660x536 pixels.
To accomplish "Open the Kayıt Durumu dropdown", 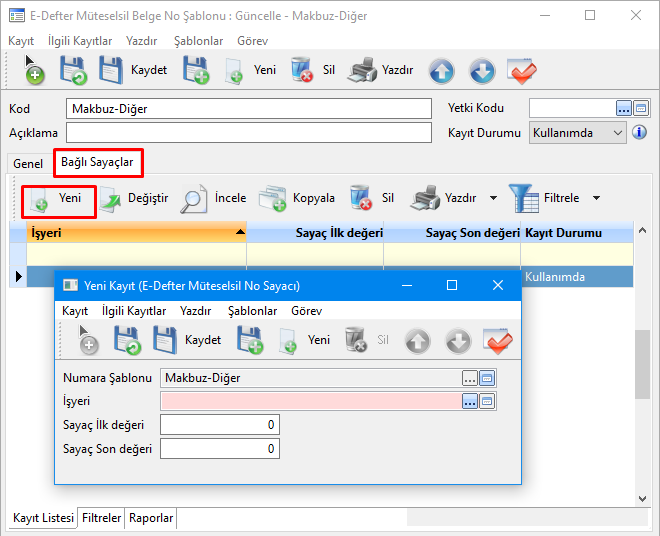I will point(617,132).
